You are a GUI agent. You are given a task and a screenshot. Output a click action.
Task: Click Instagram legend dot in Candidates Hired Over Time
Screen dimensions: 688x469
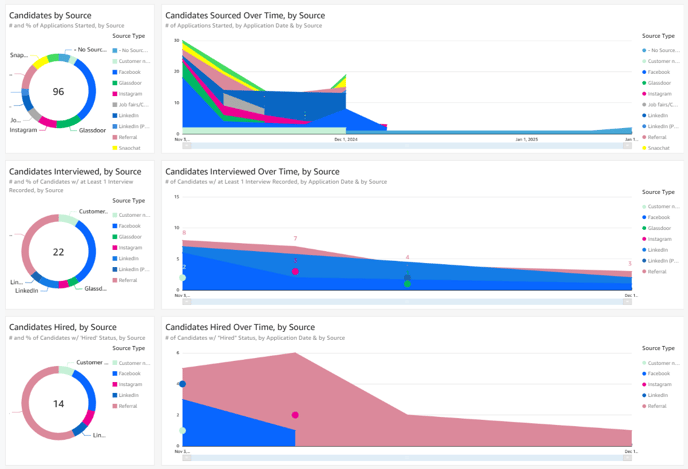point(644,384)
